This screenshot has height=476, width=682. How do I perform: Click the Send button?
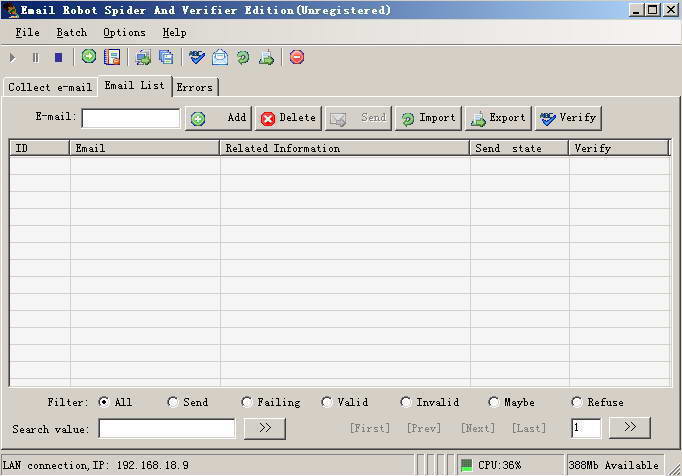pos(358,118)
